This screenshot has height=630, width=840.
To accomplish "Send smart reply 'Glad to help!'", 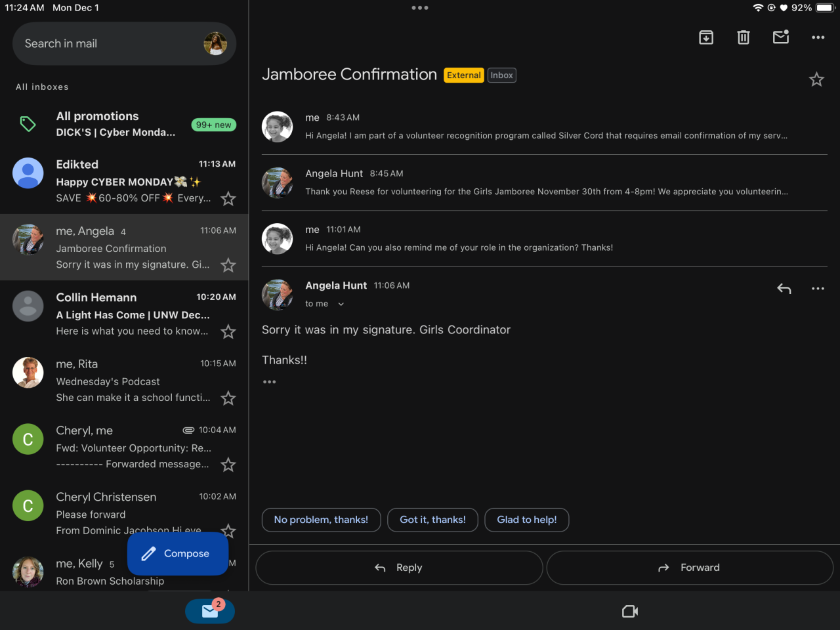I will click(527, 520).
